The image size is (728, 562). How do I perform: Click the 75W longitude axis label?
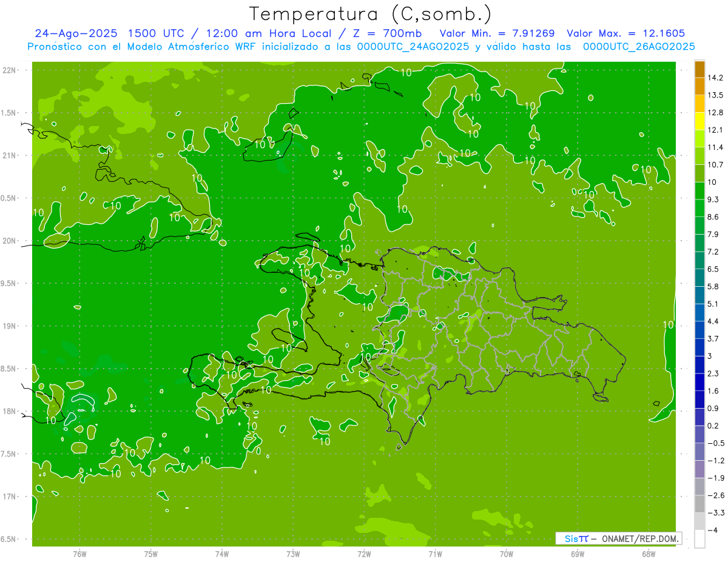(x=151, y=554)
